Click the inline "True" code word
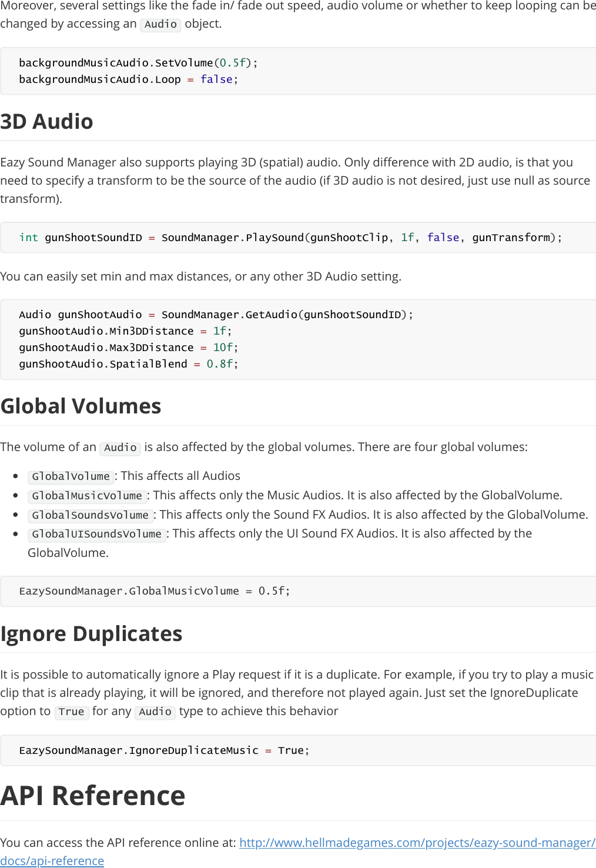The height and width of the screenshot is (868, 596). (x=72, y=712)
